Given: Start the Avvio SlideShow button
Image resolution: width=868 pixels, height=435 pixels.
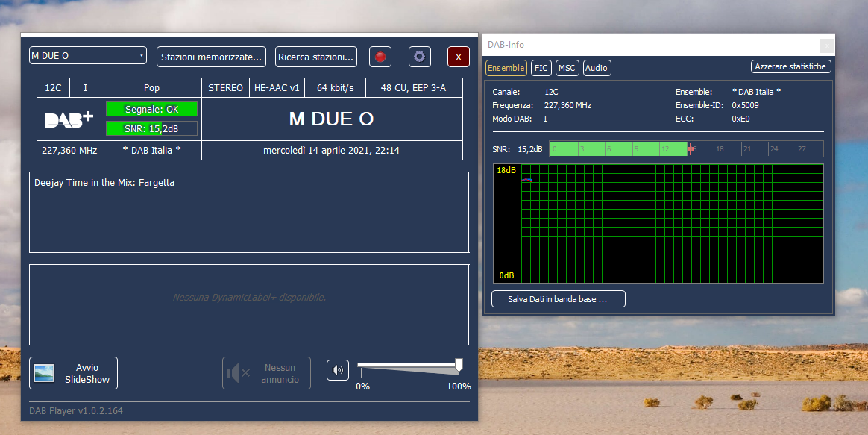Looking at the screenshot, I should pos(74,373).
